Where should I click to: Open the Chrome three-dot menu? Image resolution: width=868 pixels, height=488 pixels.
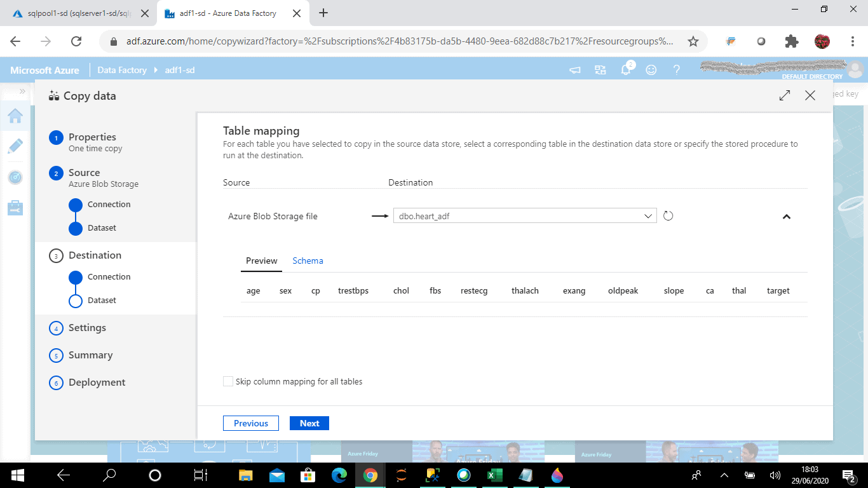(853, 41)
